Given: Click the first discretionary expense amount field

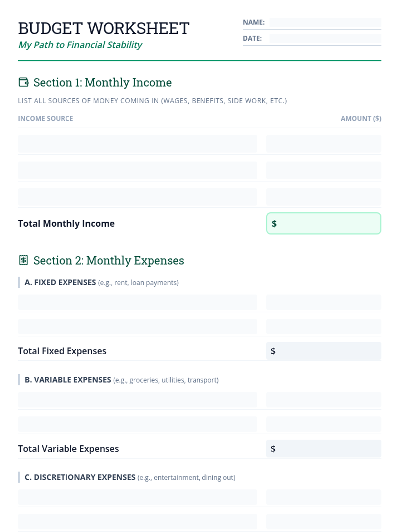Looking at the screenshot, I should pyautogui.click(x=324, y=497).
